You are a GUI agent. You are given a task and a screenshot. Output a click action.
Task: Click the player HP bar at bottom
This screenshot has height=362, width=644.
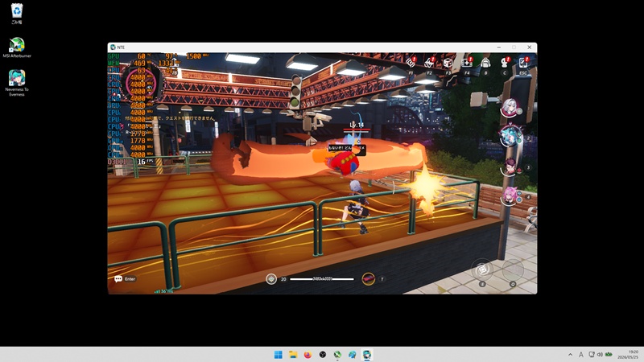[322, 279]
